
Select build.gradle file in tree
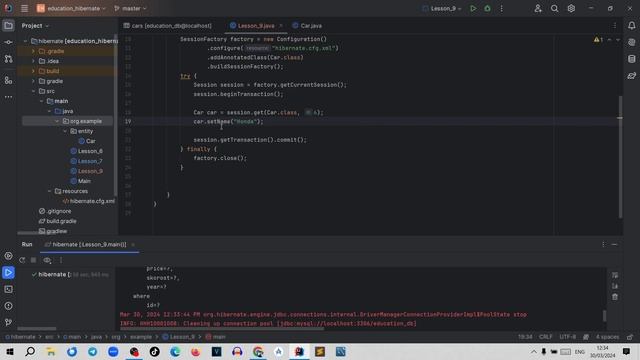point(58,221)
